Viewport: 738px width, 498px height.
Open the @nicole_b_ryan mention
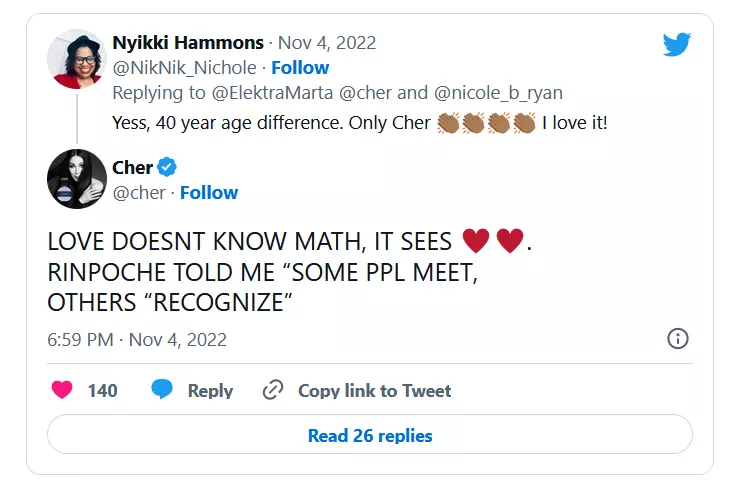coord(498,93)
